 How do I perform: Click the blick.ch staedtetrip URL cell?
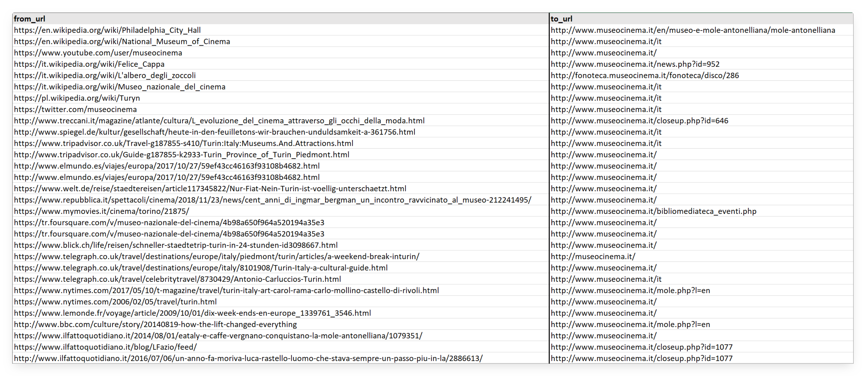[176, 245]
